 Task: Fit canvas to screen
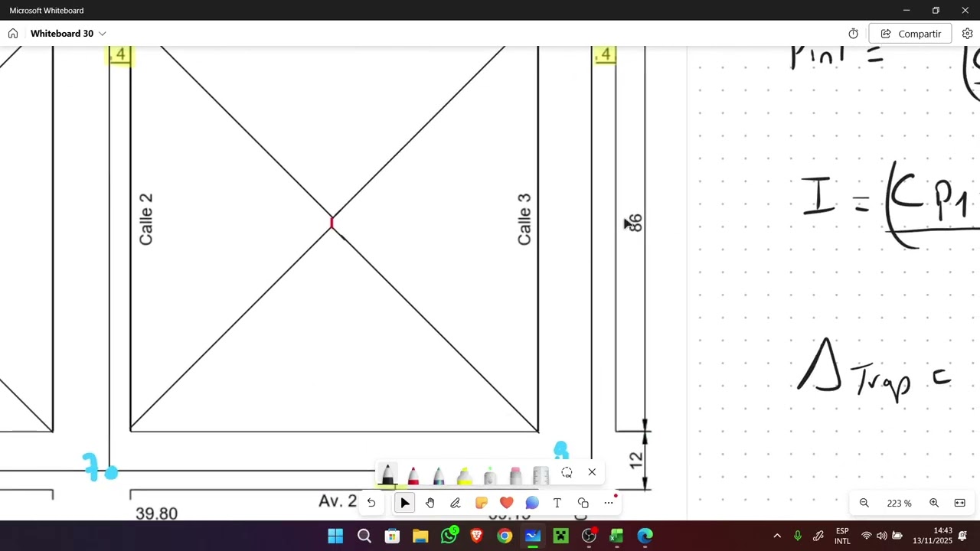pyautogui.click(x=959, y=503)
